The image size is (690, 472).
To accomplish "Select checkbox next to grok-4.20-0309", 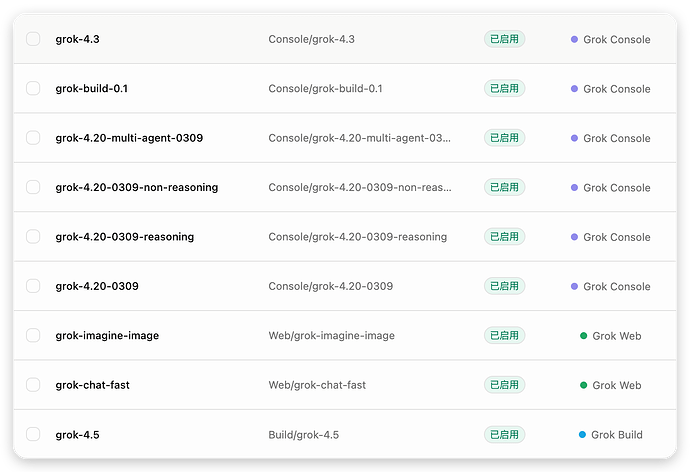I will pyautogui.click(x=33, y=286).
